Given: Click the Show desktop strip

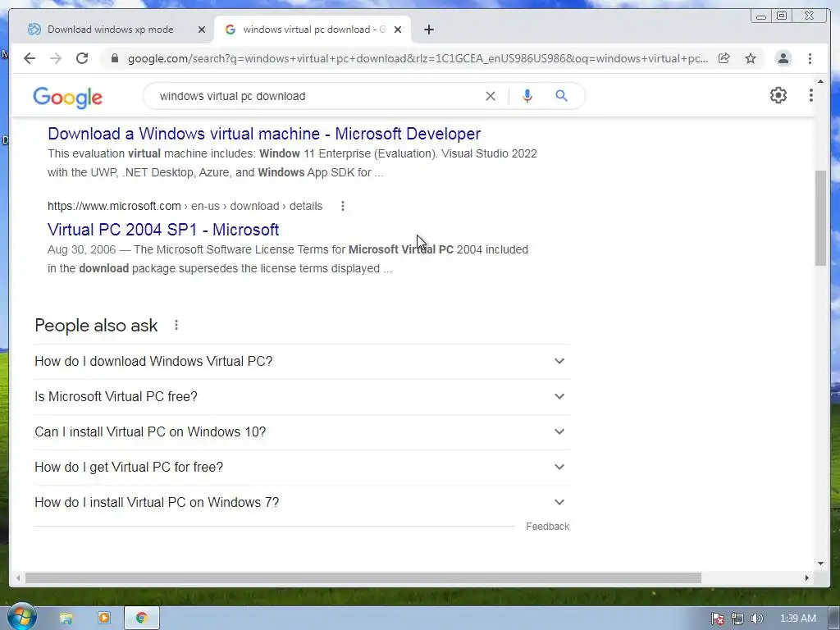Looking at the screenshot, I should tap(834, 619).
